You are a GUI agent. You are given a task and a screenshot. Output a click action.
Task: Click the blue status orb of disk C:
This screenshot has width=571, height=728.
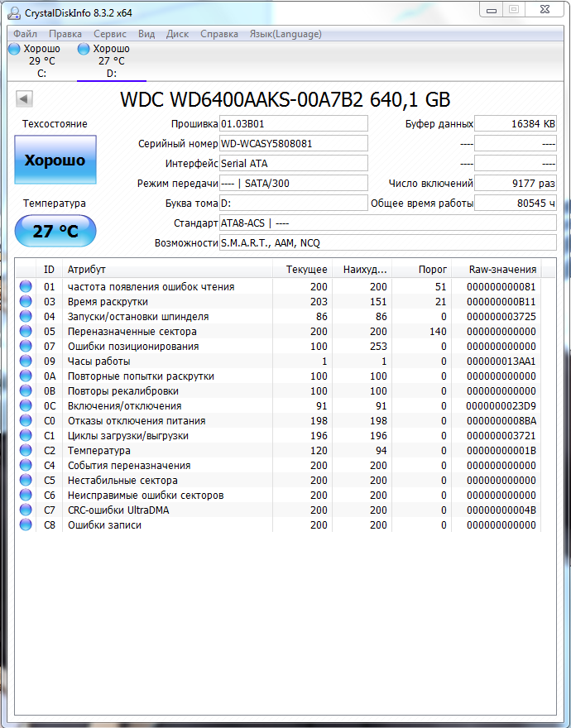click(14, 49)
